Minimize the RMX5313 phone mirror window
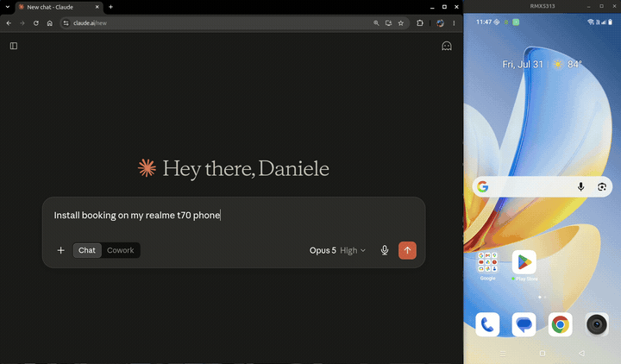Viewport: 621px width, 364px height. [x=589, y=6]
